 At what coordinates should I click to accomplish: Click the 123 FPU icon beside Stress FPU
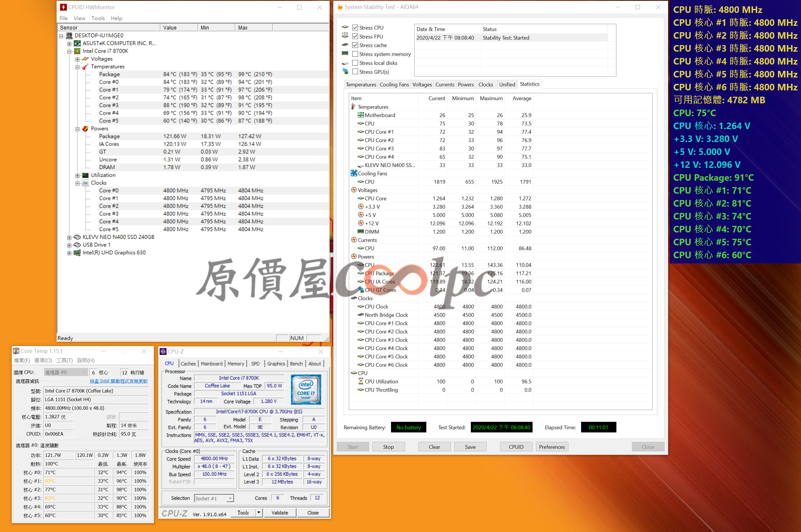tap(345, 35)
